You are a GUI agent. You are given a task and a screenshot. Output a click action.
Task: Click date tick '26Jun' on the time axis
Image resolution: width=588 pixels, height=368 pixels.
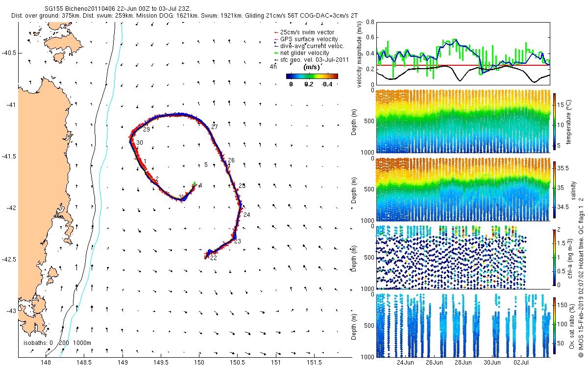(x=435, y=363)
